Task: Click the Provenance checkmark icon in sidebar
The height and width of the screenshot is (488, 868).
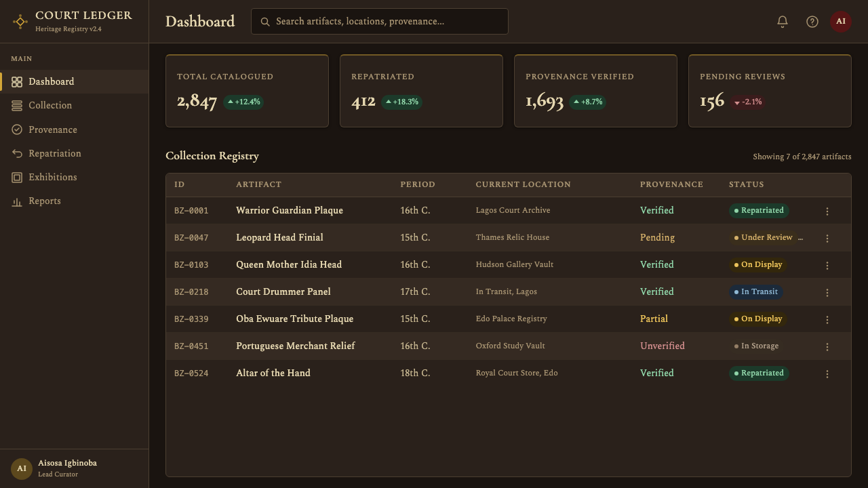Action: (17, 129)
